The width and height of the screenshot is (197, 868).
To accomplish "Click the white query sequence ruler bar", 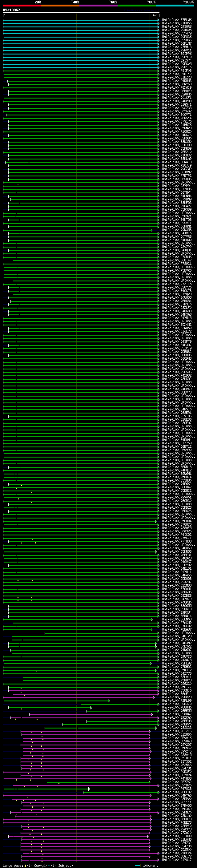I will coord(81,12).
